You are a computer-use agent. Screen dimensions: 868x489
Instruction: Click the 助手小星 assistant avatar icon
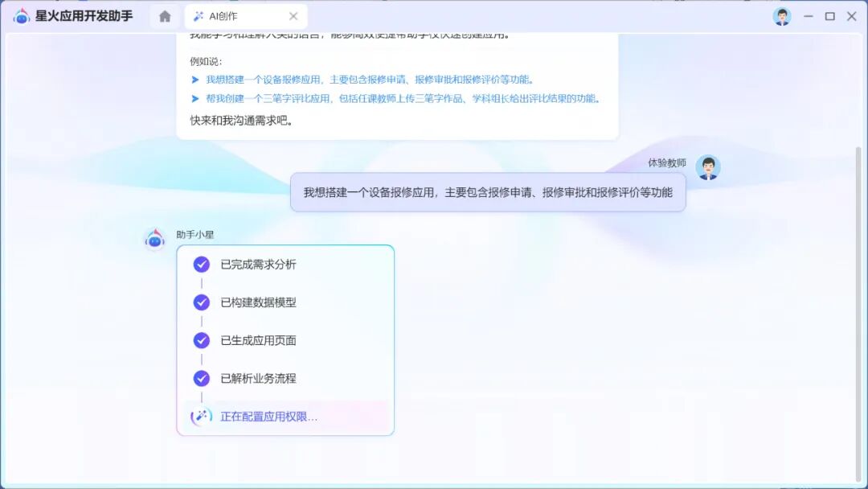coord(153,238)
